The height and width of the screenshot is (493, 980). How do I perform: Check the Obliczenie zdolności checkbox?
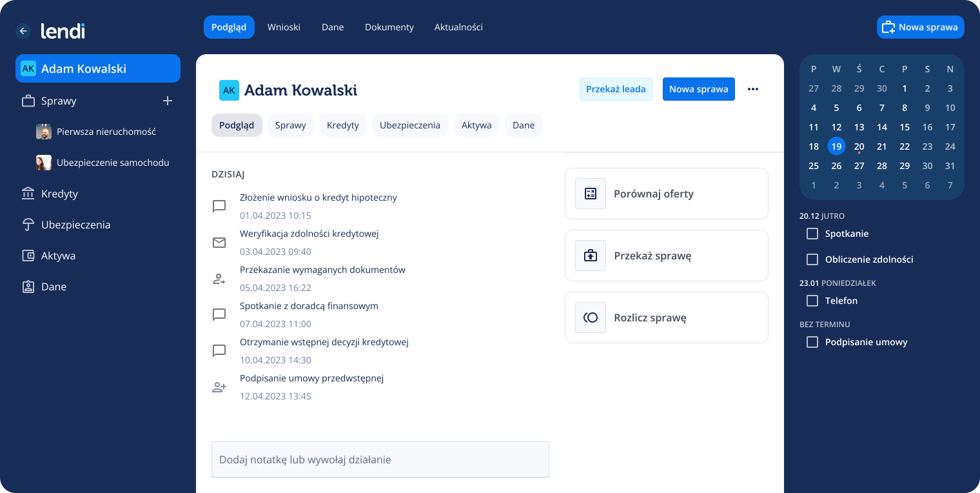pyautogui.click(x=812, y=259)
